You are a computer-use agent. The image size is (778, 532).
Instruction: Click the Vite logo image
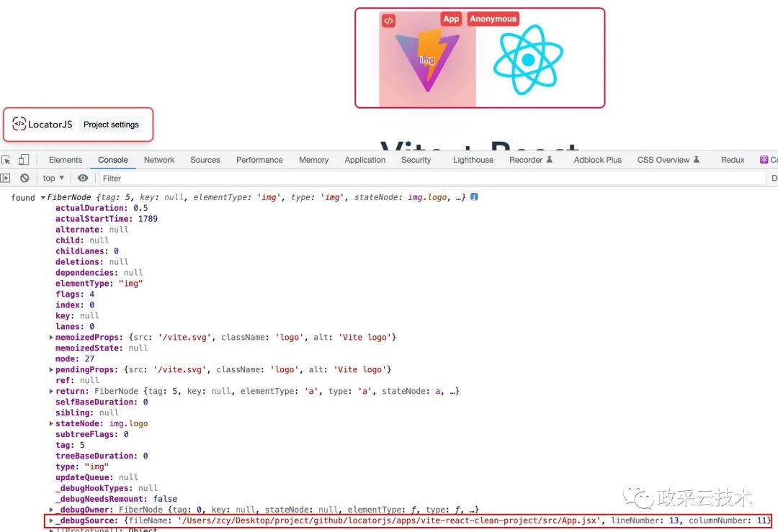pyautogui.click(x=427, y=60)
